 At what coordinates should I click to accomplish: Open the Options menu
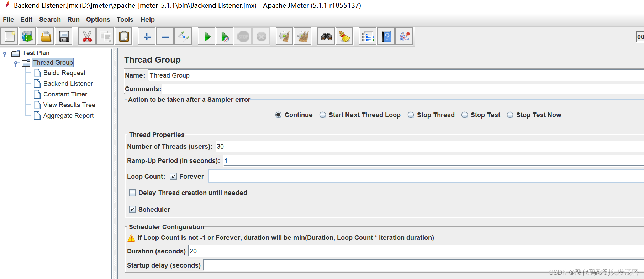[98, 20]
